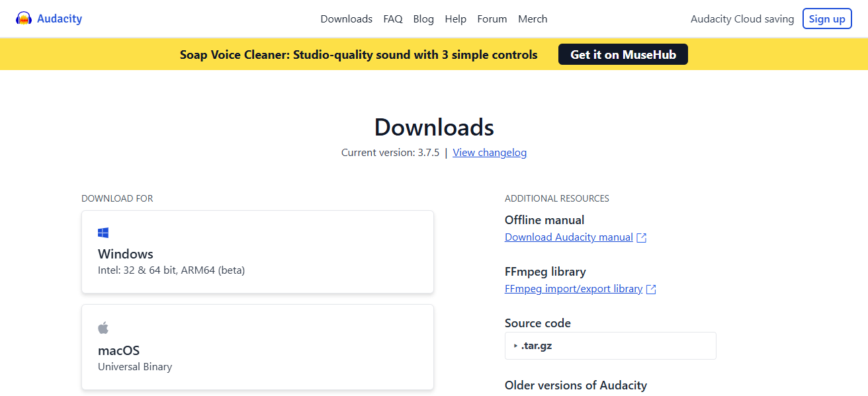Click the 'DOWNLOAD FOR' label
868x396 pixels.
tap(117, 198)
